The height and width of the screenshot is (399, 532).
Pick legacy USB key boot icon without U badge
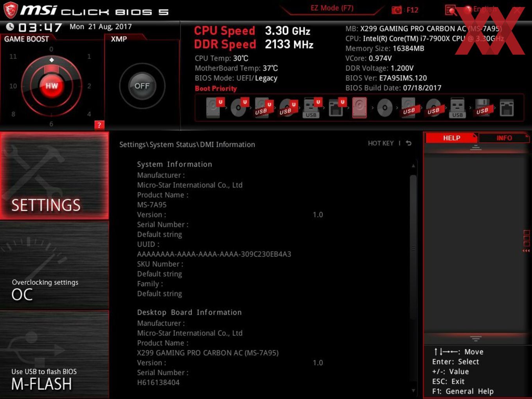(457, 108)
